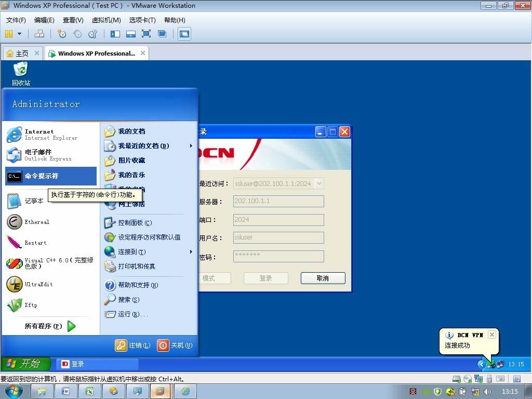Viewport: 532px width, 399px height.
Task: Click the 服务器 input field
Action: pyautogui.click(x=278, y=201)
